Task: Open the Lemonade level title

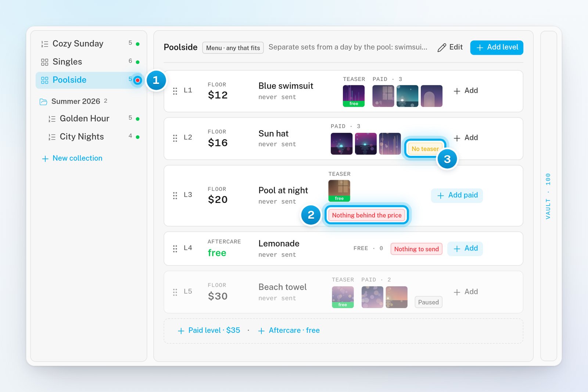Action: pyautogui.click(x=279, y=243)
